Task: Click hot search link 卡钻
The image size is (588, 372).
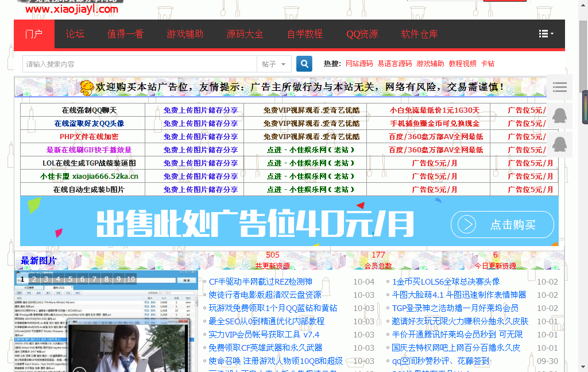Action: point(488,64)
